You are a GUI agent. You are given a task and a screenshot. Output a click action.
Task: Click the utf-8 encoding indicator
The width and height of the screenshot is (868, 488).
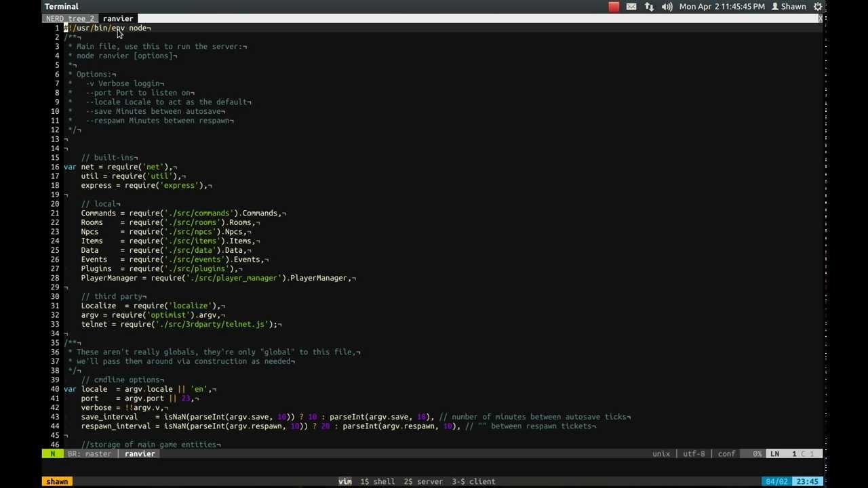pos(694,453)
